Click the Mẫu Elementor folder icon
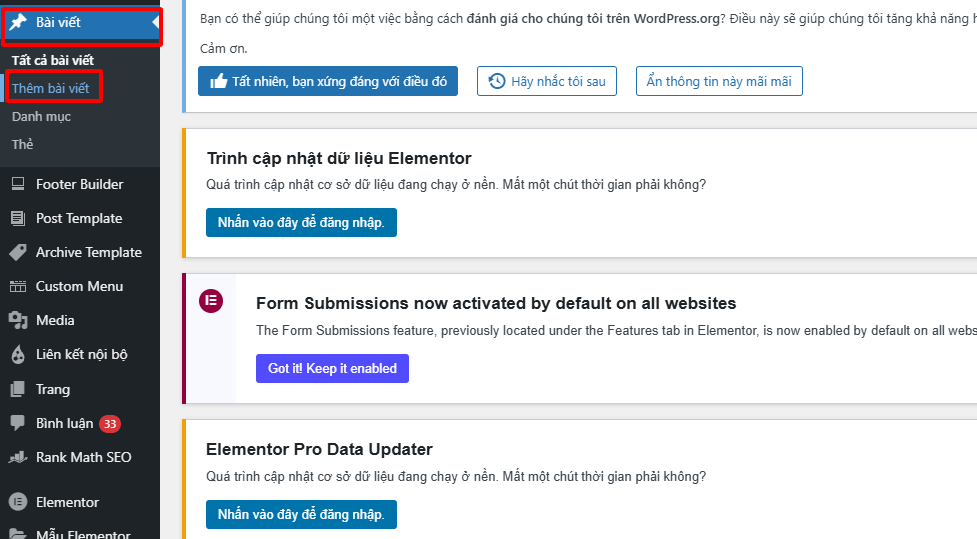Screen dimensions: 977x539 18,535
